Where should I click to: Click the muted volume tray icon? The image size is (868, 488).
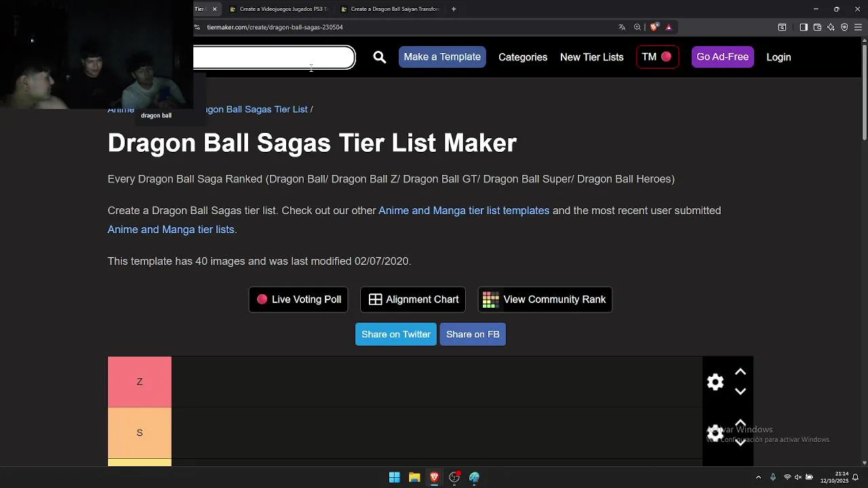[x=798, y=477]
